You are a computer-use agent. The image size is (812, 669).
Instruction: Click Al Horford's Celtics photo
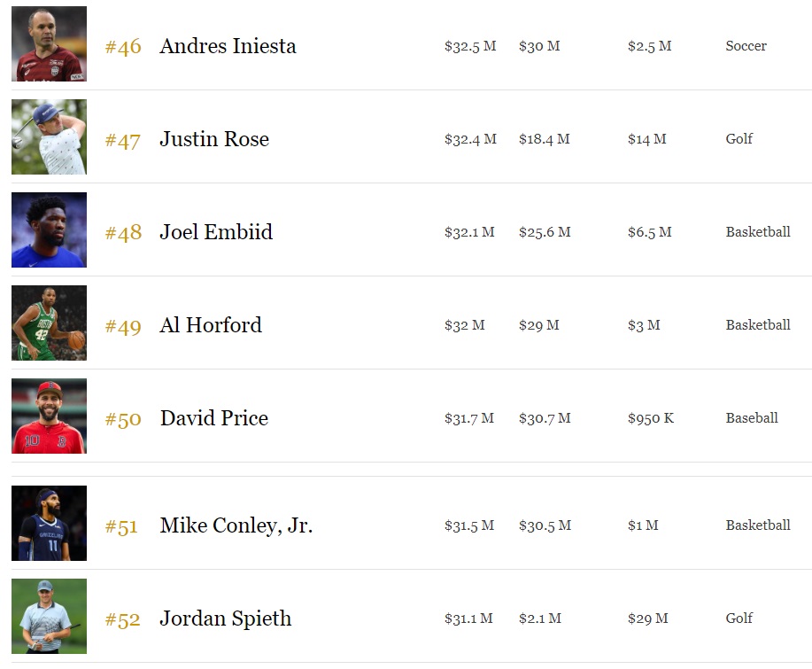coord(49,323)
